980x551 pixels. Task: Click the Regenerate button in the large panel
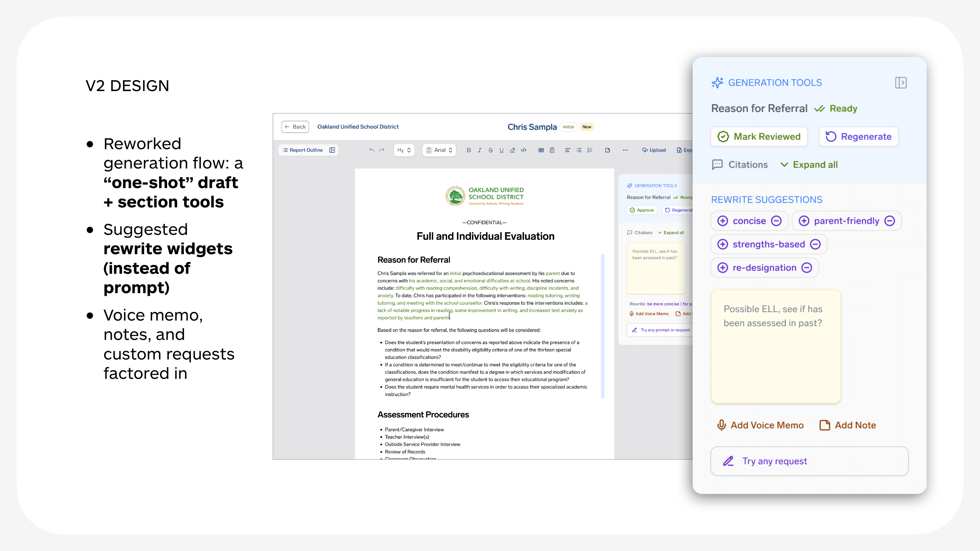tap(859, 136)
